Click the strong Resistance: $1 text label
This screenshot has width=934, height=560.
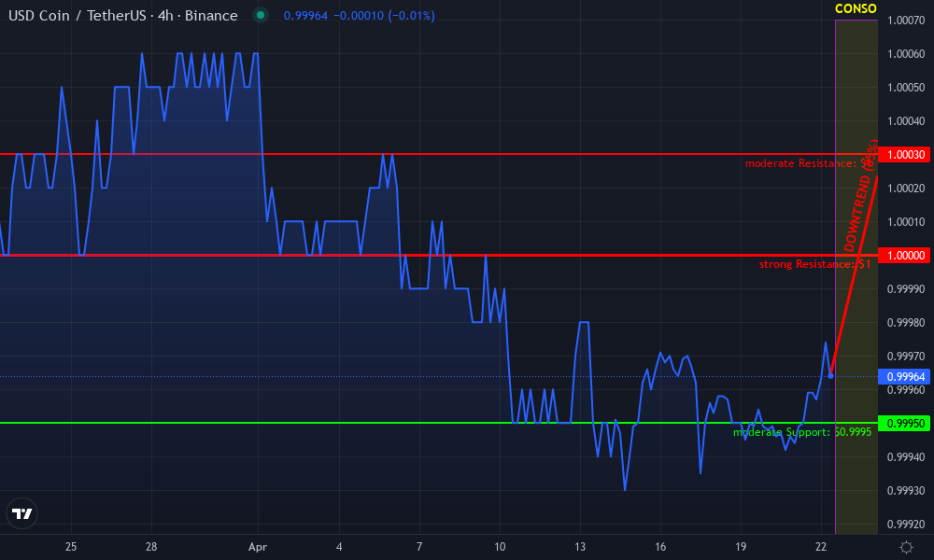point(814,264)
